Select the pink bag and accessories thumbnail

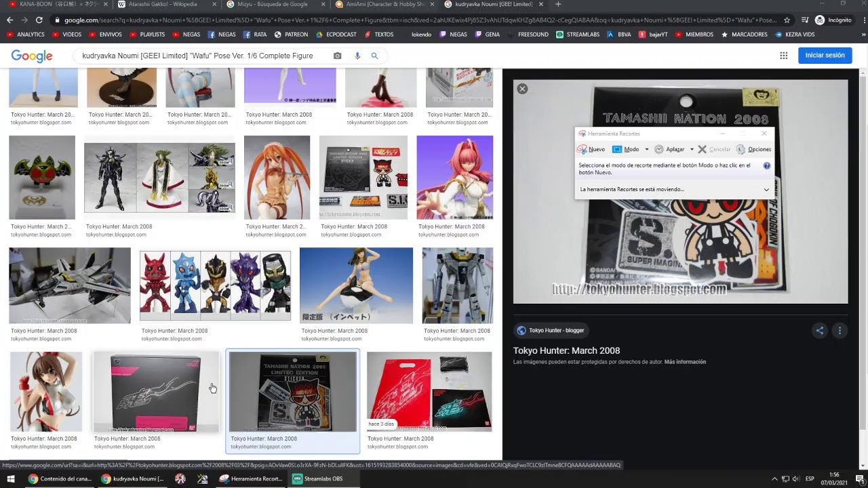(x=429, y=392)
